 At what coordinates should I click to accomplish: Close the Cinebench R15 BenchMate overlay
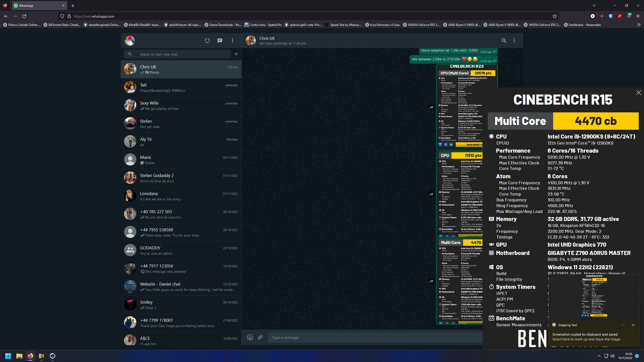(x=638, y=93)
